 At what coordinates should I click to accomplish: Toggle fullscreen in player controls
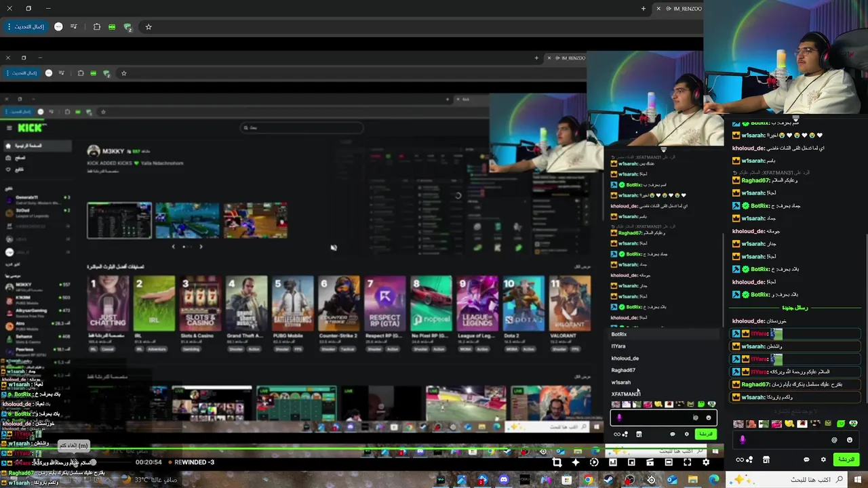tap(687, 462)
